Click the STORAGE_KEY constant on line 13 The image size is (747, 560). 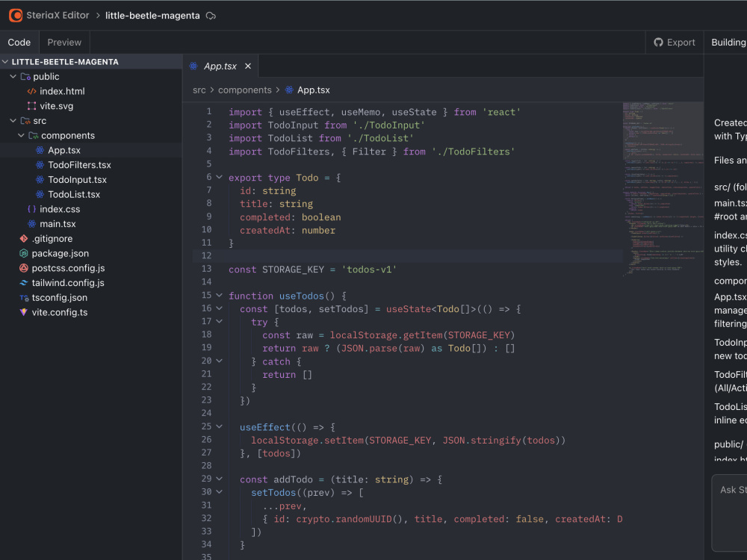[293, 270]
